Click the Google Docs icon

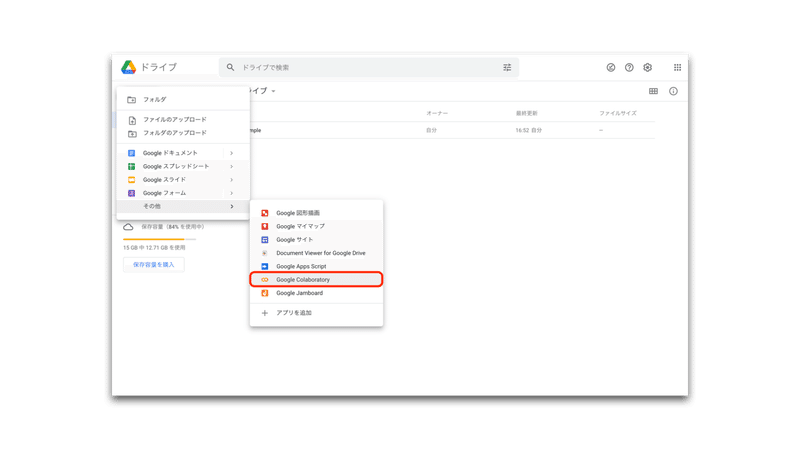pyautogui.click(x=132, y=153)
